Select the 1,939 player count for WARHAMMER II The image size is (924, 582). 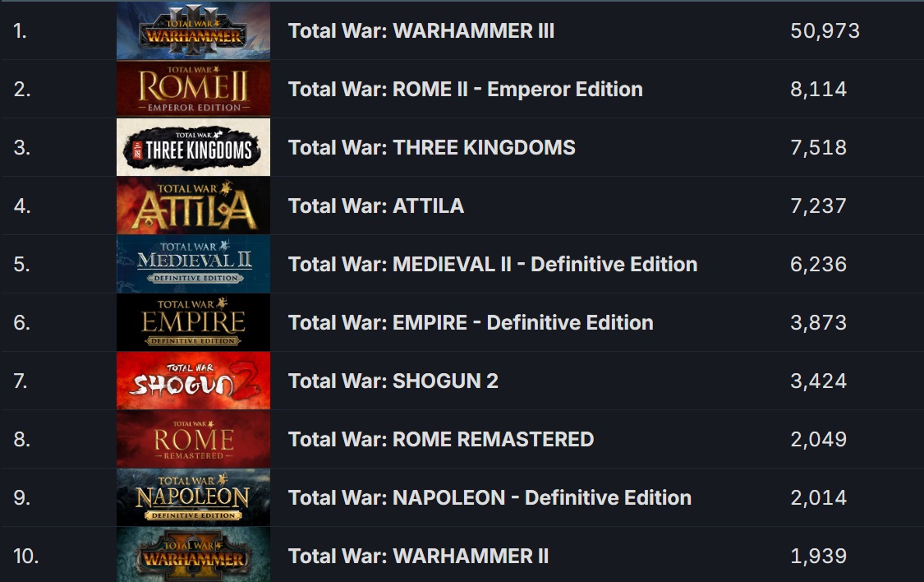818,557
